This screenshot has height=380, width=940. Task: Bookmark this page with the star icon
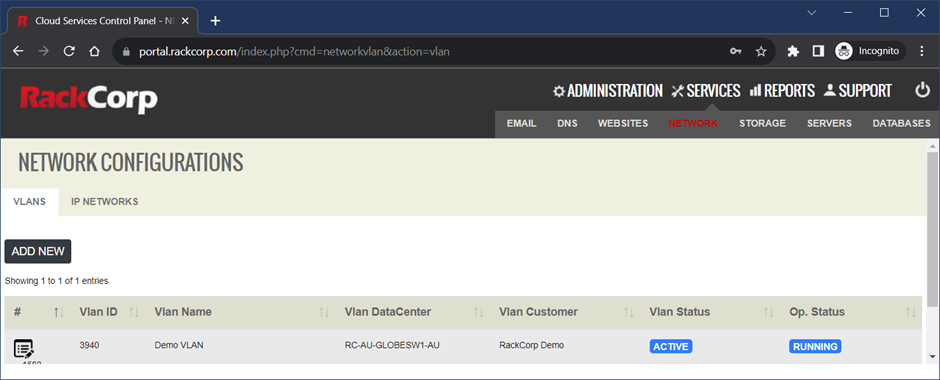761,52
